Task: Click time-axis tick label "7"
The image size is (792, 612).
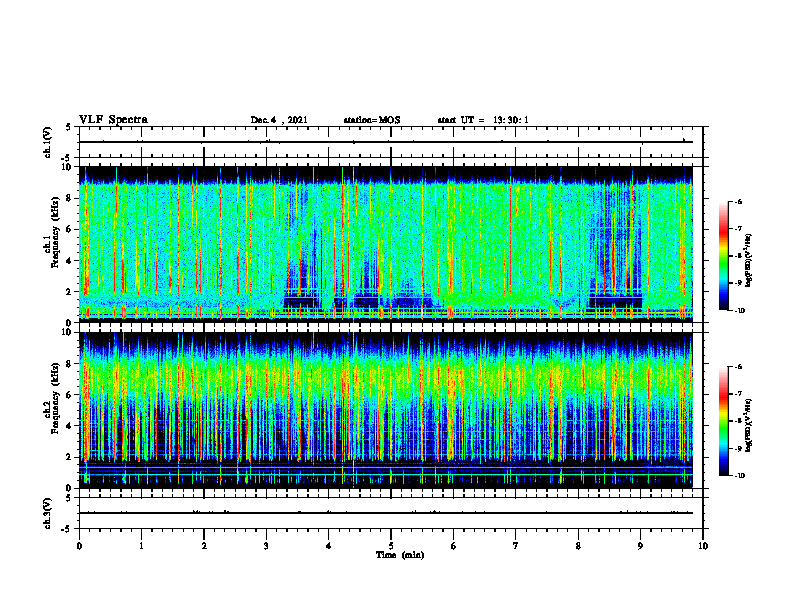Action: coord(516,546)
